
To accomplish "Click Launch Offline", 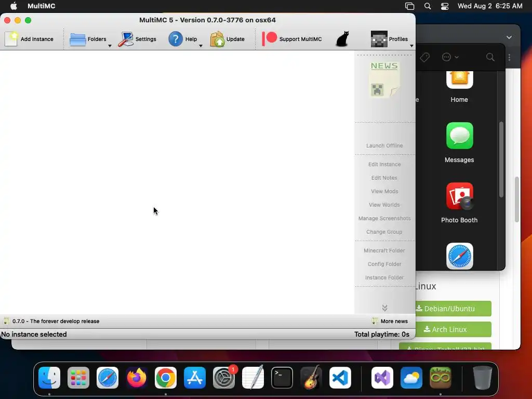I will [x=384, y=145].
